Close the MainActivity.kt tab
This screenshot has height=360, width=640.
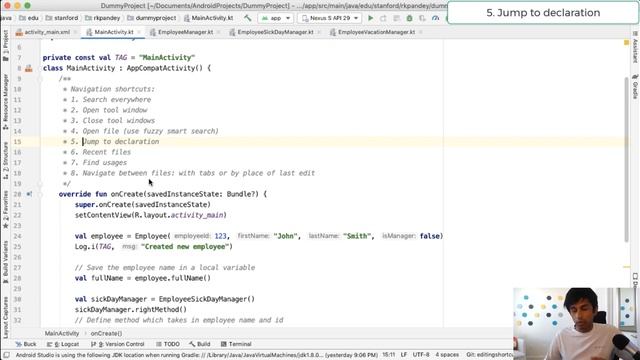tap(139, 32)
